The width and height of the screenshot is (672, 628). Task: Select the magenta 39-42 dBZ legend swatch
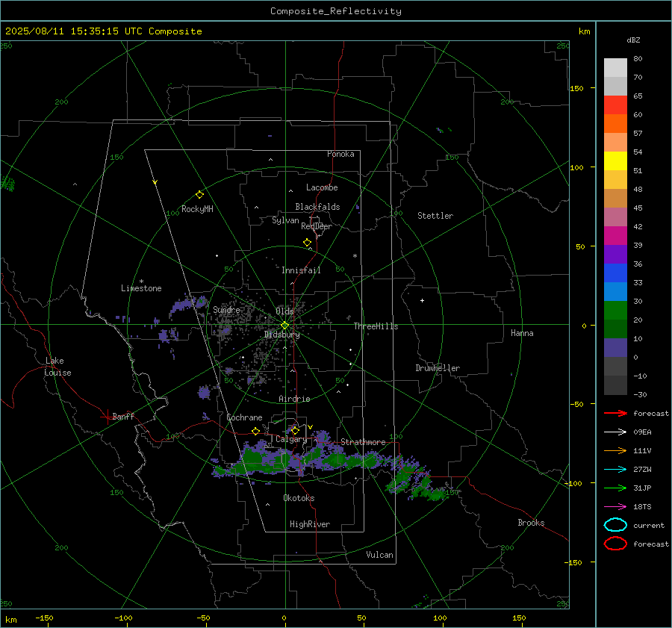(615, 235)
